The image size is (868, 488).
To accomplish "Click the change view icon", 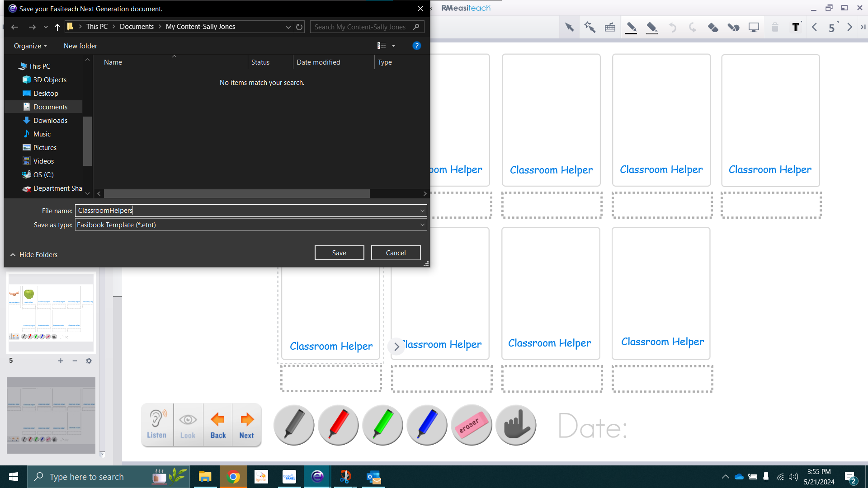I will click(382, 46).
